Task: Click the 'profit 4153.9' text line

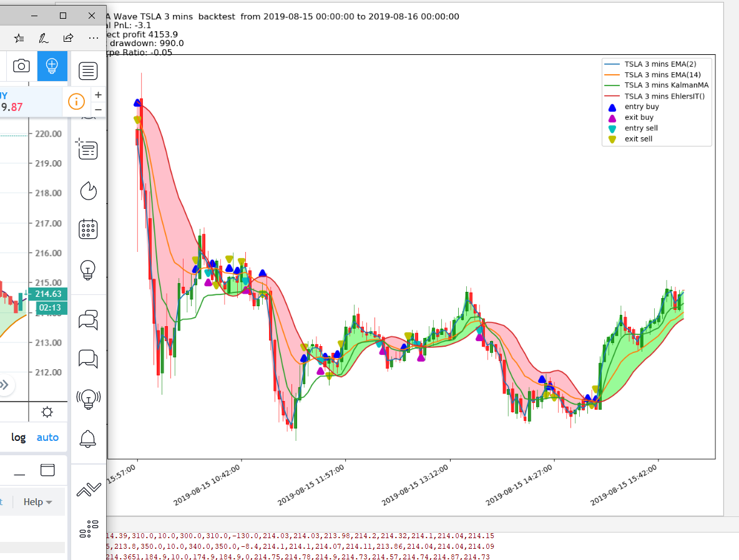Action: [x=142, y=34]
